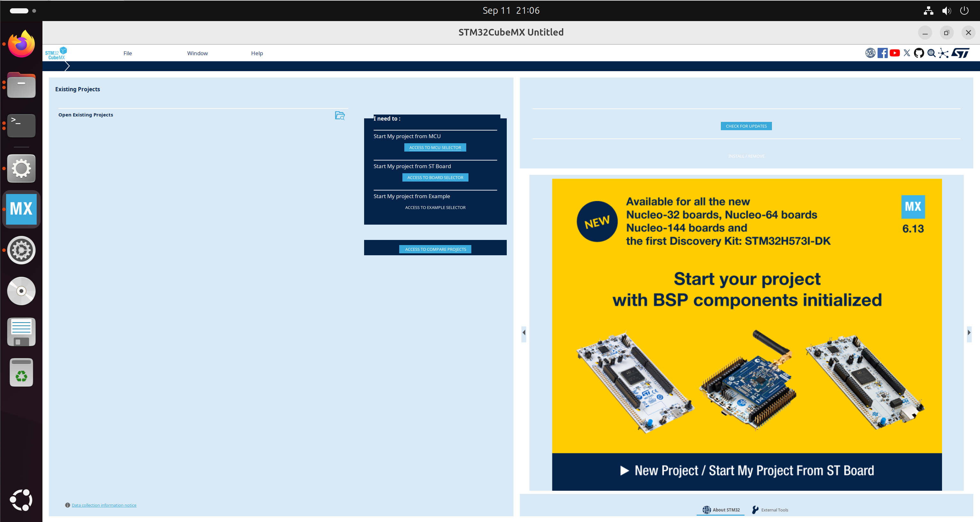980x522 pixels.
Task: Open Data collection information notice link
Action: pos(104,505)
